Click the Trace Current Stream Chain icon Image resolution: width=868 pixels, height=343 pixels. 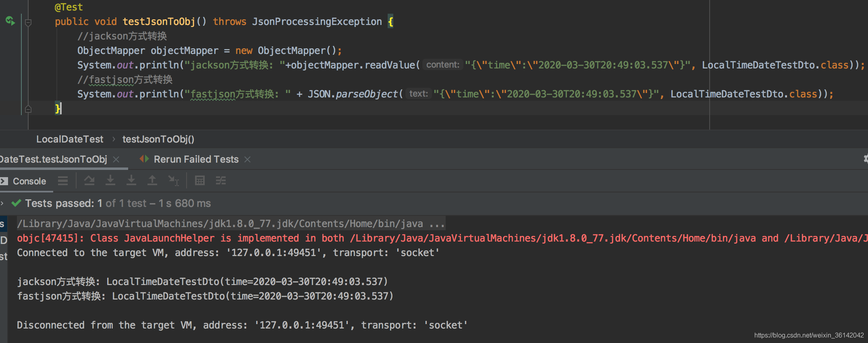tap(221, 181)
